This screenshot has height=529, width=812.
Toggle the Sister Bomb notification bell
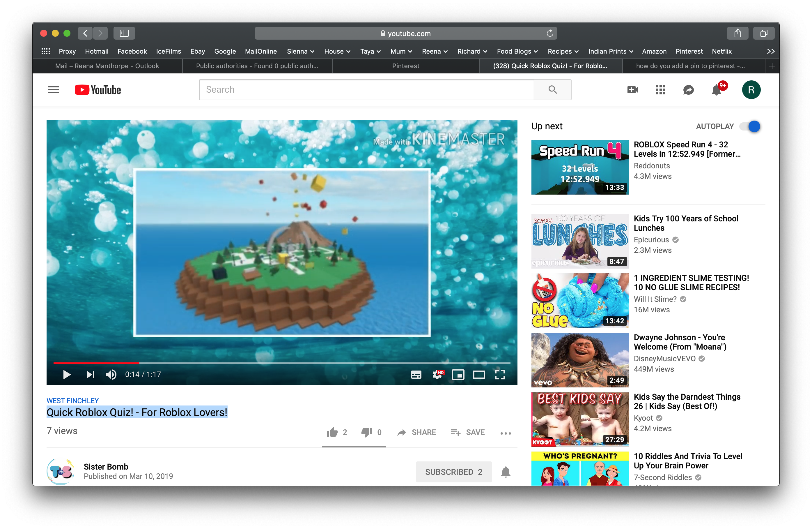click(x=506, y=472)
